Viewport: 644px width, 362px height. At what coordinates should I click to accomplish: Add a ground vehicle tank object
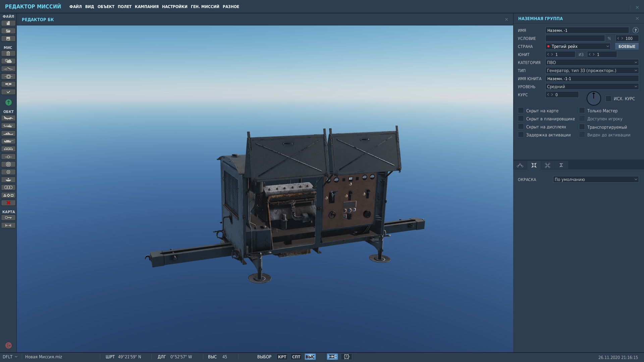click(8, 141)
